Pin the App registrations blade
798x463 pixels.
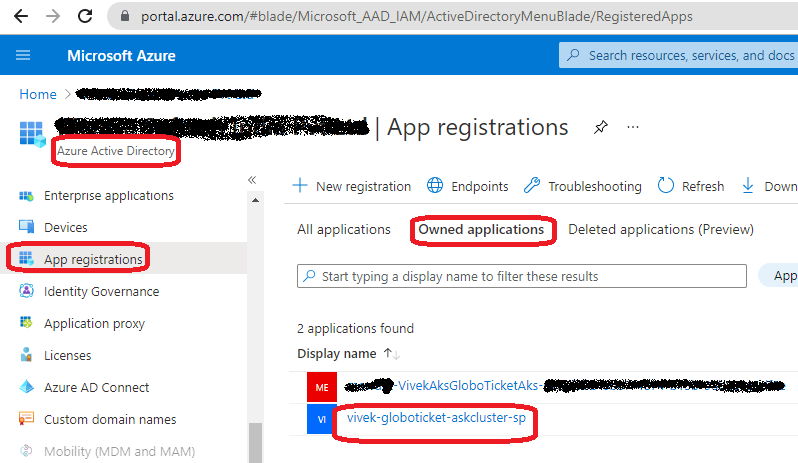point(601,127)
